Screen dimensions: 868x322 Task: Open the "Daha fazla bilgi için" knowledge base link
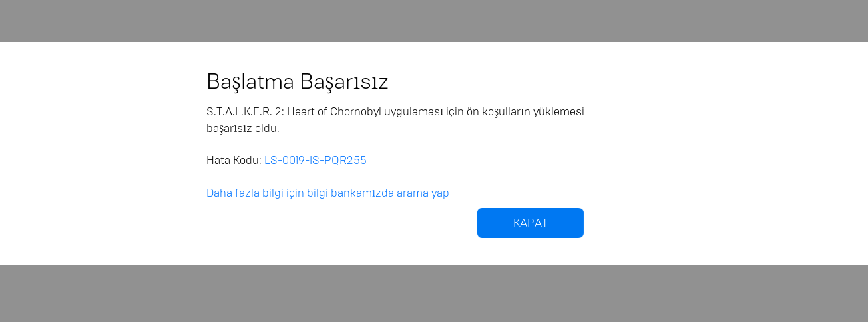[x=327, y=193]
